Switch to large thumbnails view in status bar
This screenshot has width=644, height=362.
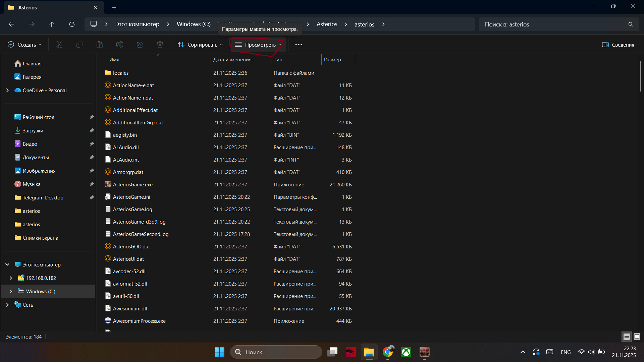pos(637,337)
